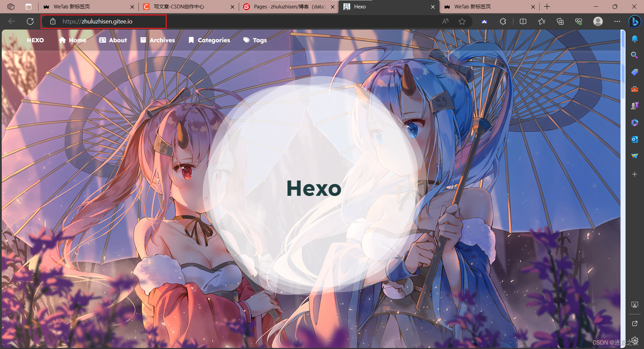Viewport: 644px width, 349px height.
Task: Toggle split screen view icon
Action: 523,21
